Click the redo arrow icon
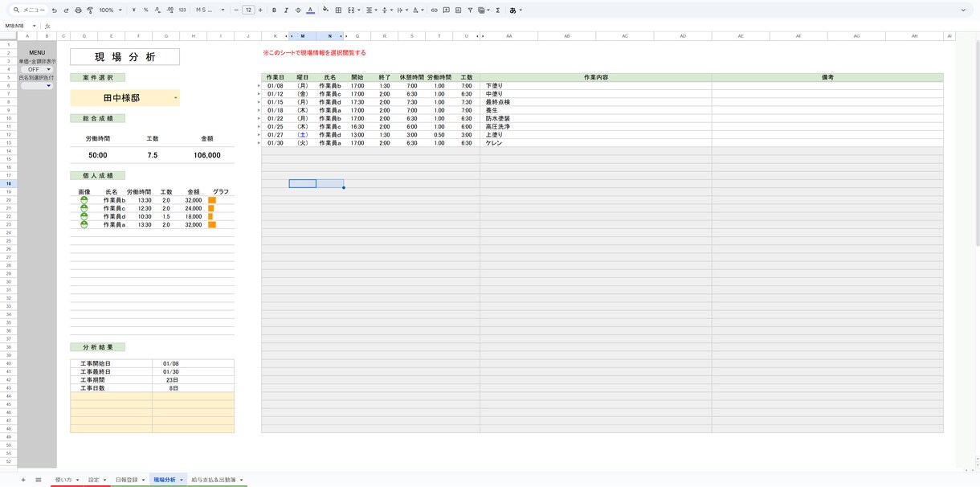 [66, 10]
